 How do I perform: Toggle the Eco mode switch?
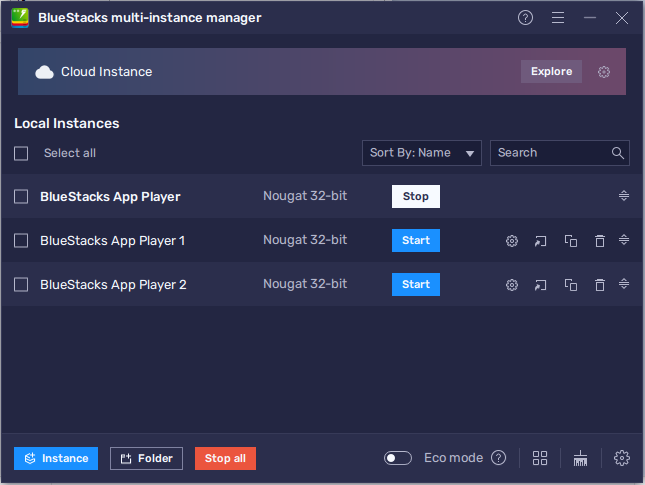coord(398,458)
